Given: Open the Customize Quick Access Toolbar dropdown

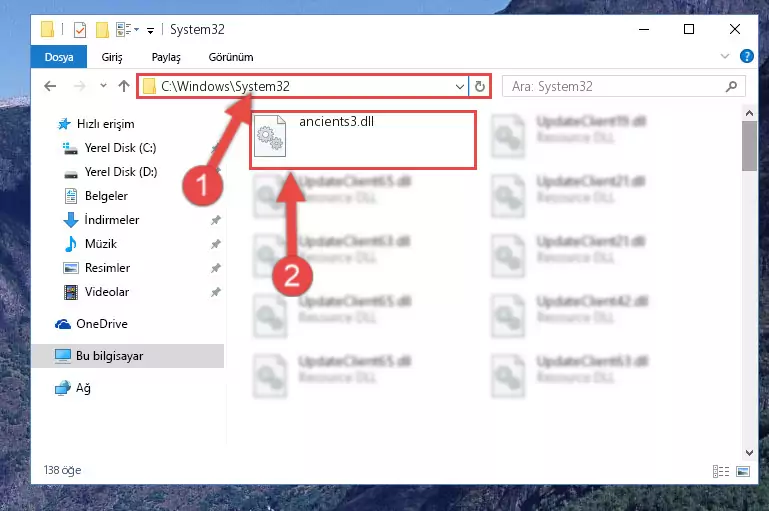Looking at the screenshot, I should click(151, 30).
